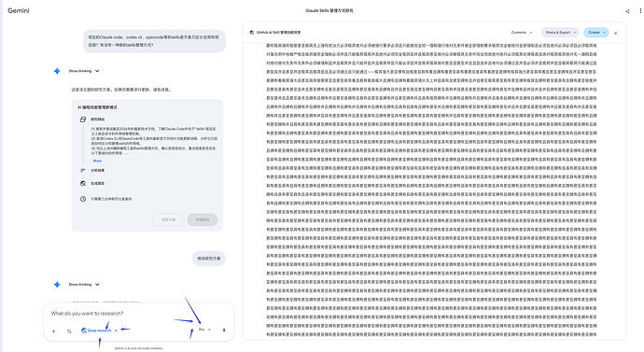Click the analyze results step icon
Screen dimensions: 644x352
(83, 170)
